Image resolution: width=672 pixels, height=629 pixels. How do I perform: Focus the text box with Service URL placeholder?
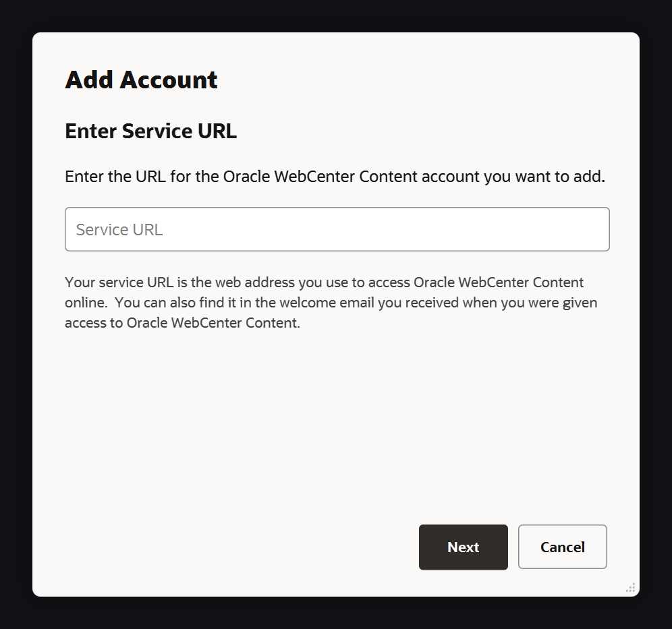(337, 229)
